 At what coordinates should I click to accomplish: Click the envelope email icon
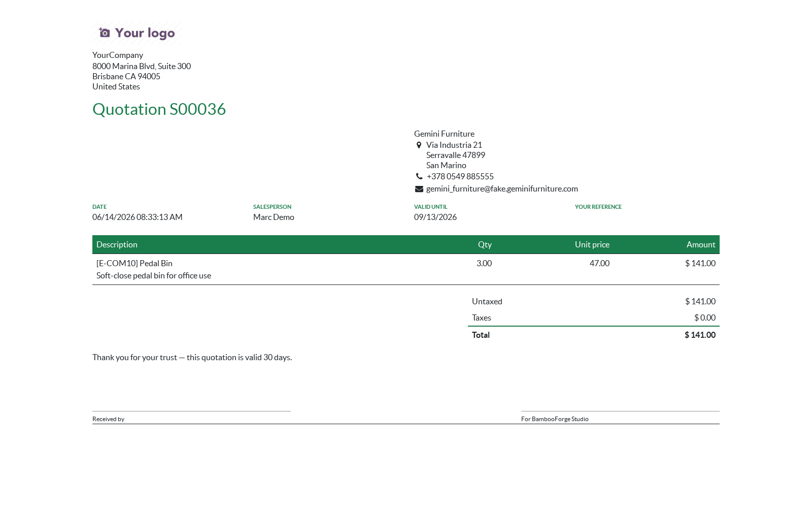[x=419, y=189]
